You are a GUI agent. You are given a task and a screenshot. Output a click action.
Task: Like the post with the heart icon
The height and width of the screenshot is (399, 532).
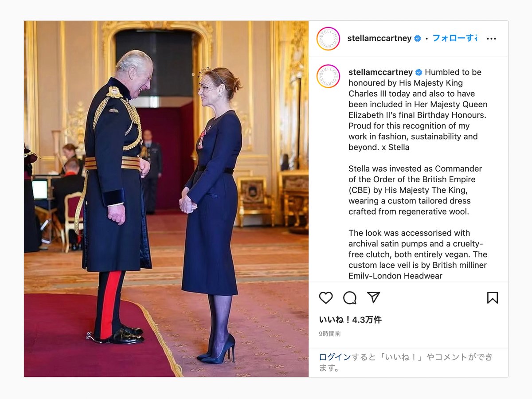[326, 297]
